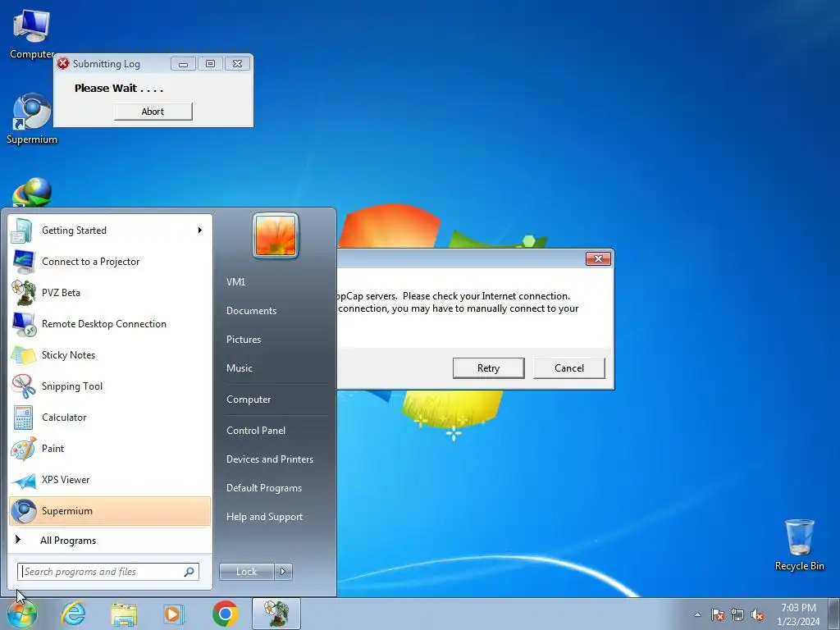Minimize the Submitting Log window
Image resolution: width=840 pixels, height=630 pixels.
[183, 64]
